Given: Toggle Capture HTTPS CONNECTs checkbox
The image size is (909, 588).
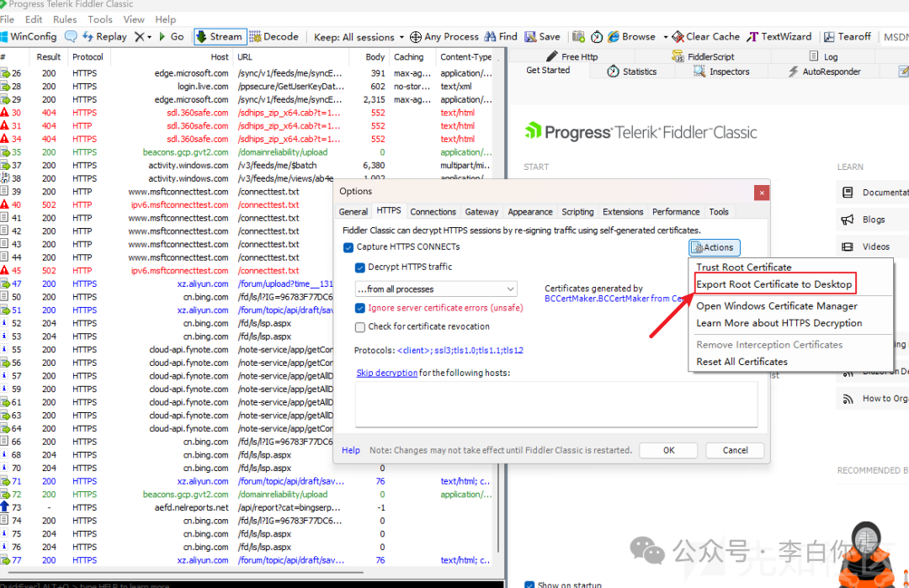Looking at the screenshot, I should point(348,247).
